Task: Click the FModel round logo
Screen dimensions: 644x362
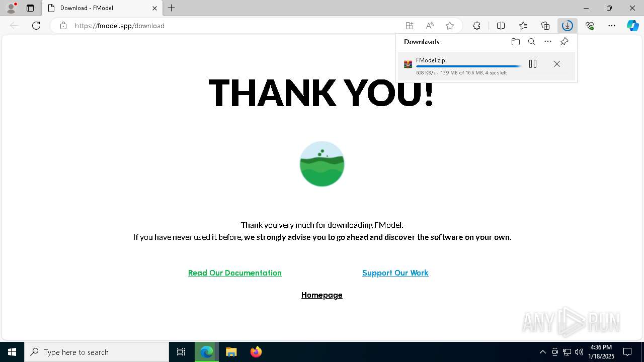Action: coord(322,164)
